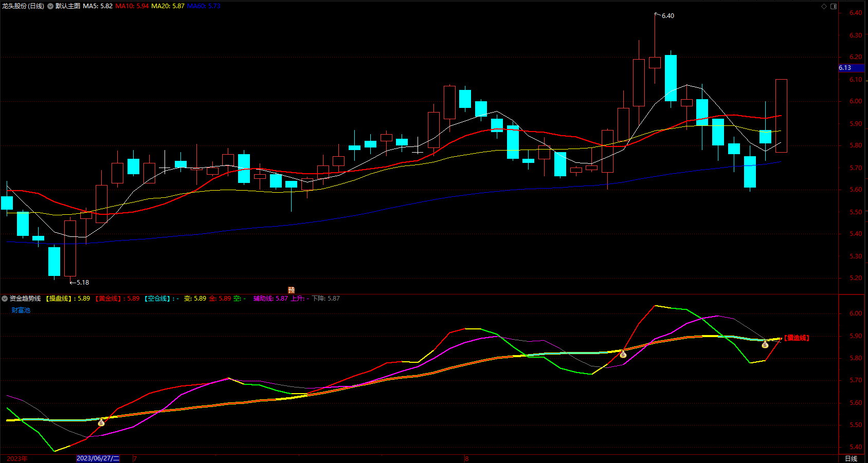This screenshot has width=868, height=463.
Task: Click the 6.00 price on main axis
Action: point(856,101)
